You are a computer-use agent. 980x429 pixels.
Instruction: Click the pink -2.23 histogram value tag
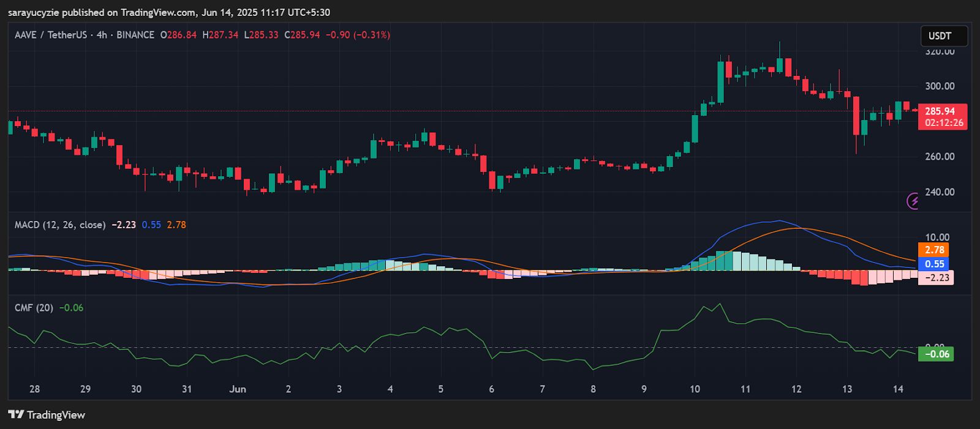point(936,278)
